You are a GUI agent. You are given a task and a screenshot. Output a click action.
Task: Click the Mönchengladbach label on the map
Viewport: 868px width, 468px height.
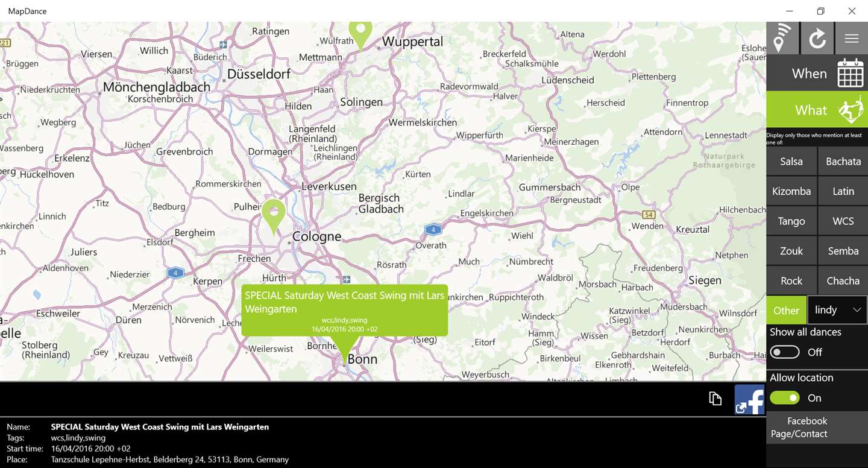(157, 87)
